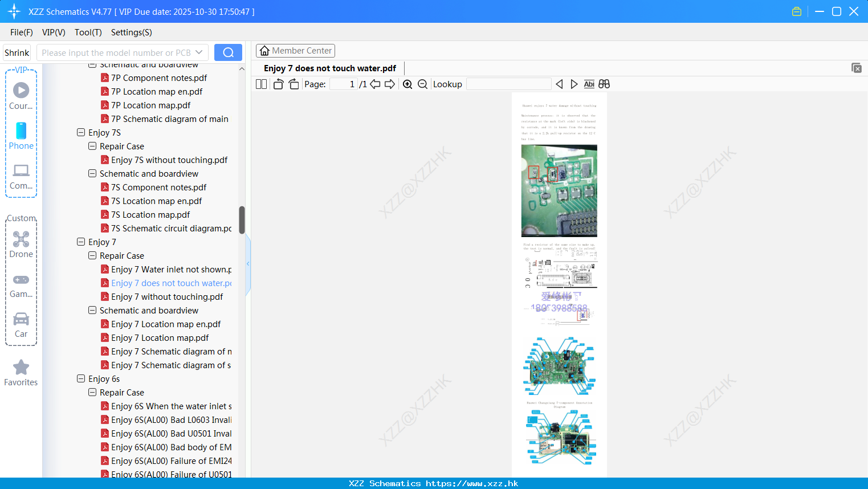Go to previous page with left arrow
The image size is (868, 489).
tap(375, 84)
